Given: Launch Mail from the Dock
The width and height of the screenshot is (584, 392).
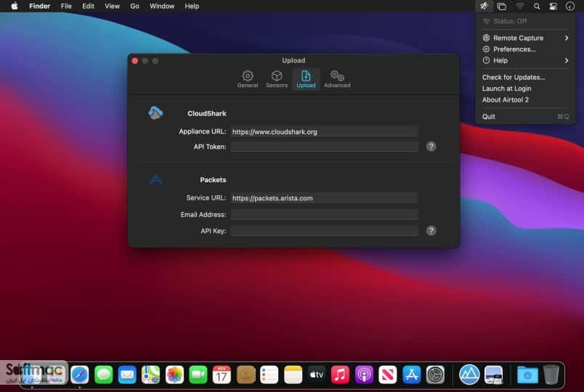Looking at the screenshot, I should (127, 375).
